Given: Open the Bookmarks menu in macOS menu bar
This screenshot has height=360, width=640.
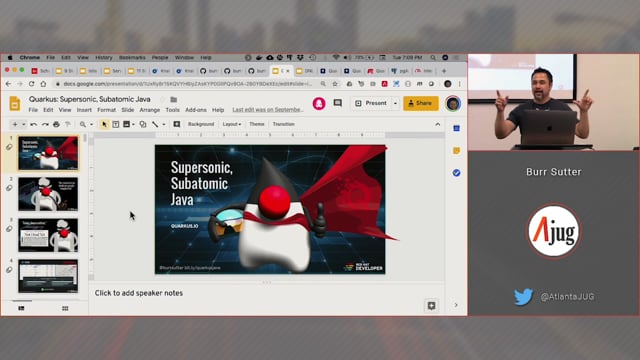Looking at the screenshot, I should coord(132,58).
